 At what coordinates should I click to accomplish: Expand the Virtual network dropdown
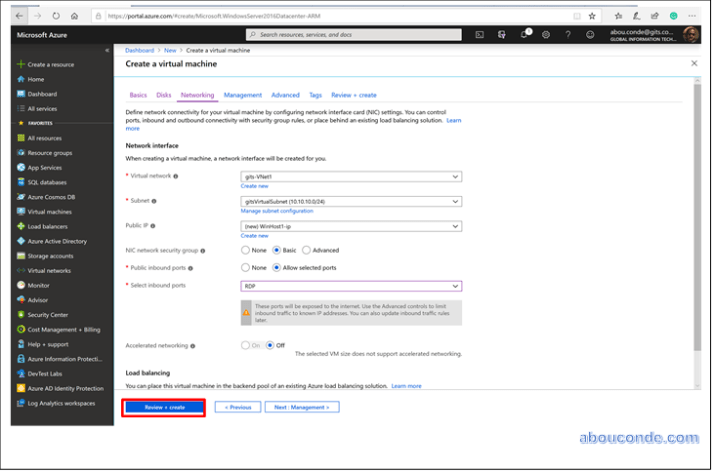pyautogui.click(x=350, y=176)
